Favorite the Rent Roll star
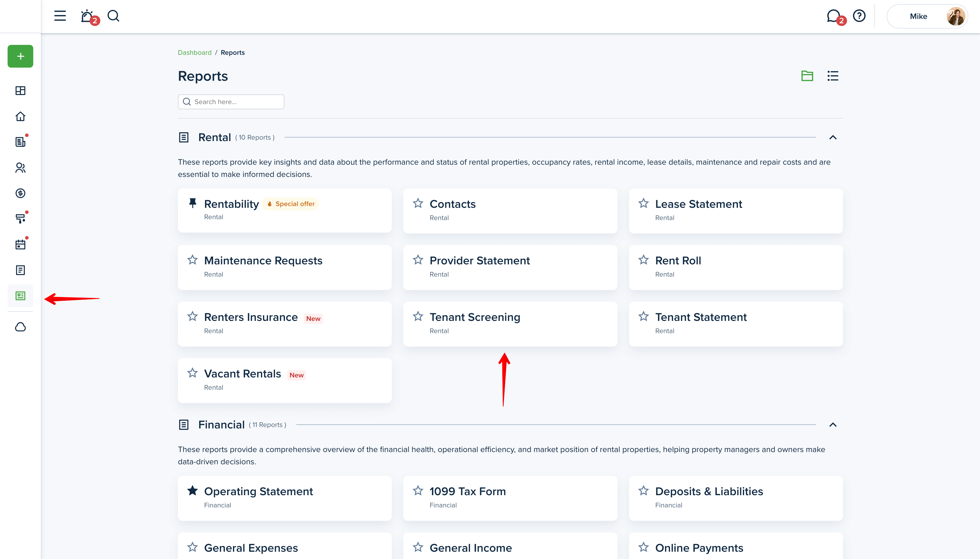This screenshot has width=980, height=559. [x=643, y=260]
